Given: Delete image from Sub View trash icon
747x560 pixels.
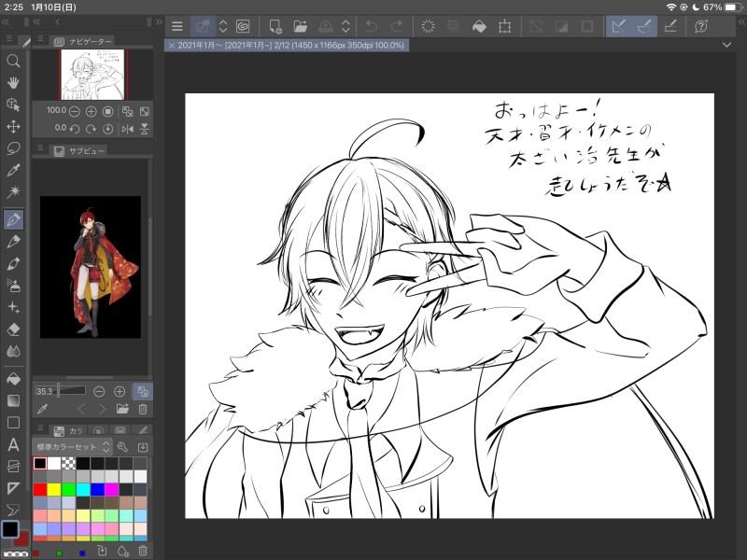Looking at the screenshot, I should pyautogui.click(x=143, y=409).
